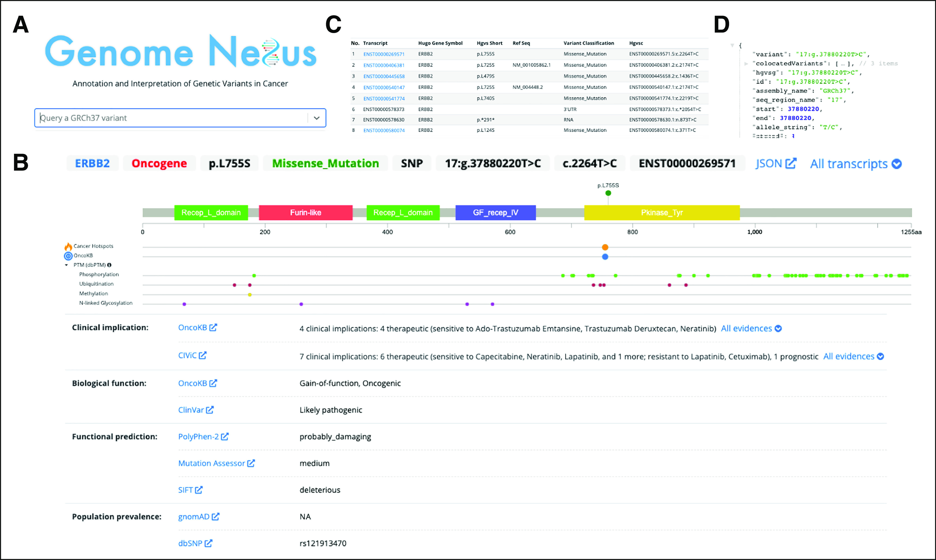The height and width of the screenshot is (560, 936).
Task: Select the blue GF_recep_IV domain block
Action: click(x=495, y=212)
